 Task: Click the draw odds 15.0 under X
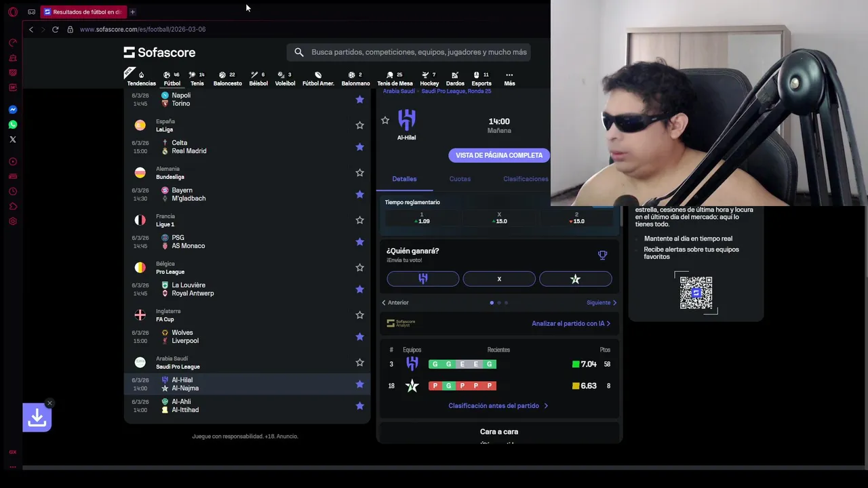(x=499, y=218)
